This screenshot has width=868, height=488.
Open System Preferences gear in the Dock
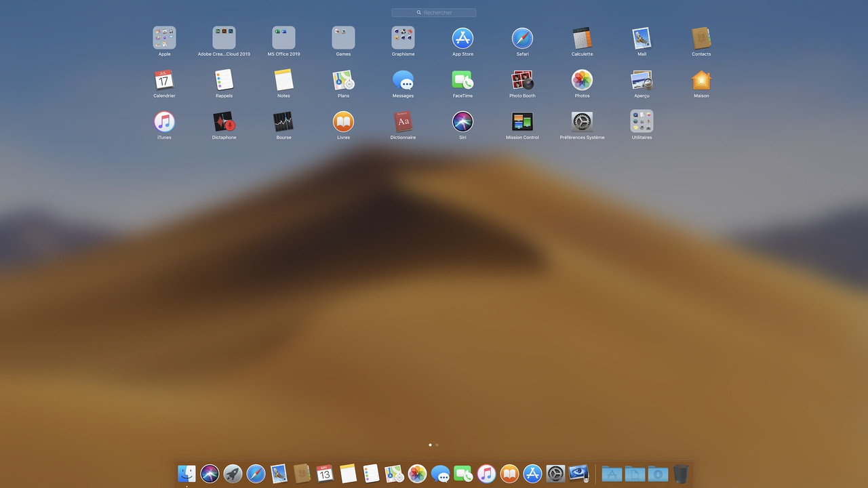(x=555, y=473)
